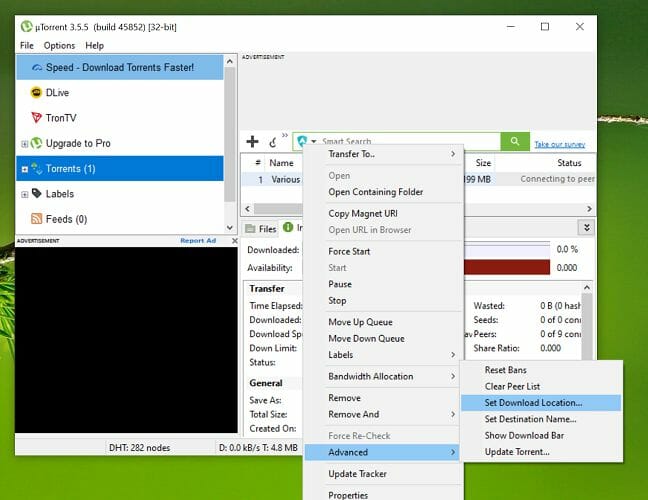Switch to the Files tab

pyautogui.click(x=260, y=229)
